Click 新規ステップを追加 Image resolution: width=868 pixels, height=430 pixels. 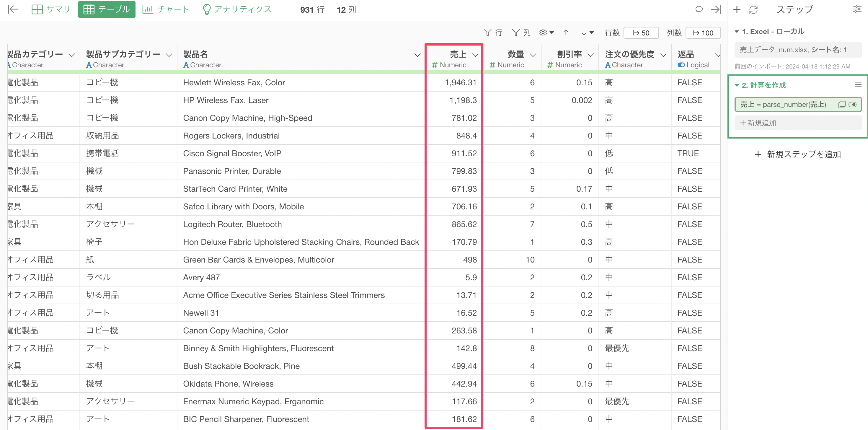(798, 154)
